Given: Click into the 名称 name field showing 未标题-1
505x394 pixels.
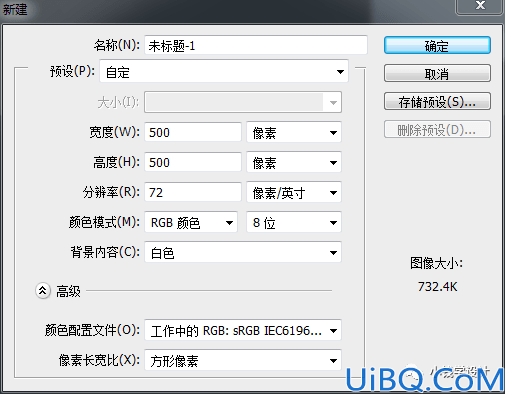Looking at the screenshot, I should 256,45.
